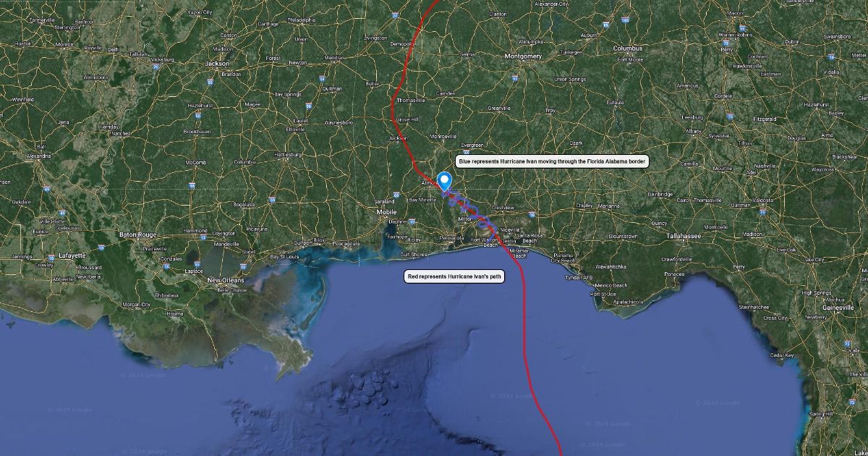Select the Pensacola city label
The image size is (868, 456).
click(451, 238)
